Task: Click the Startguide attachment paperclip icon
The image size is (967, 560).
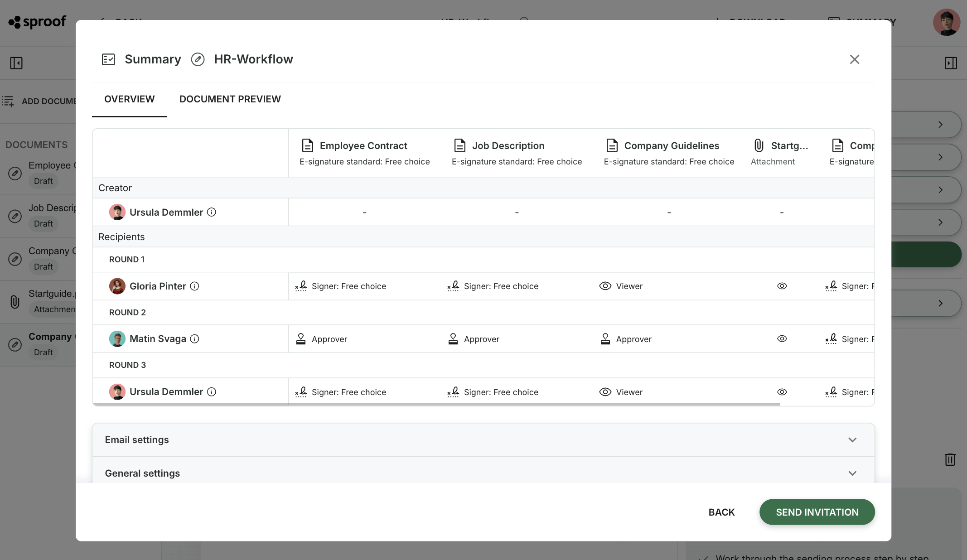Action: coord(759,145)
